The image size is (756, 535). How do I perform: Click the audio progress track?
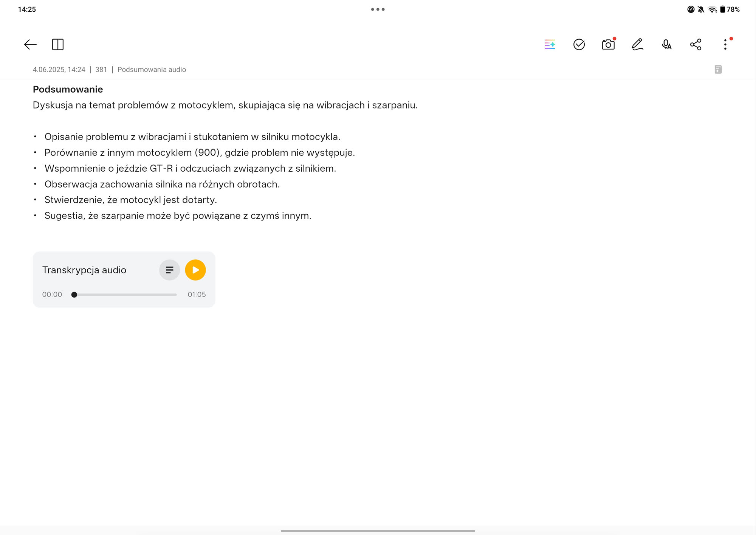[x=124, y=295]
